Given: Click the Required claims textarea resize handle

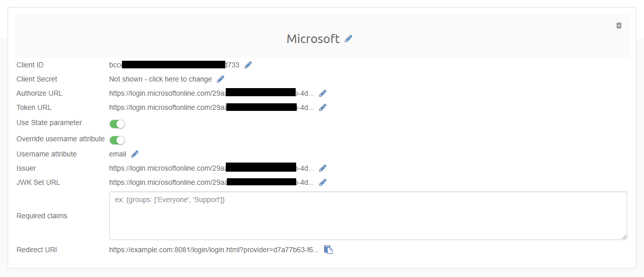Looking at the screenshot, I should [x=624, y=237].
